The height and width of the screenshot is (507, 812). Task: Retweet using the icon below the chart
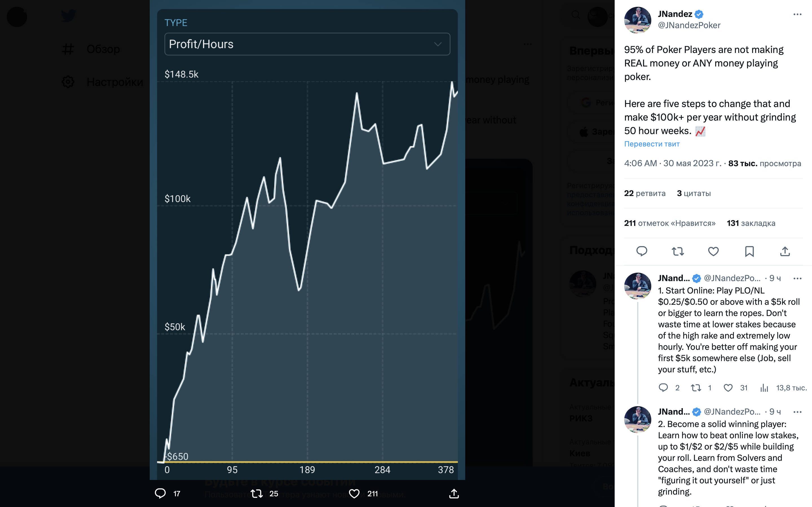click(257, 493)
